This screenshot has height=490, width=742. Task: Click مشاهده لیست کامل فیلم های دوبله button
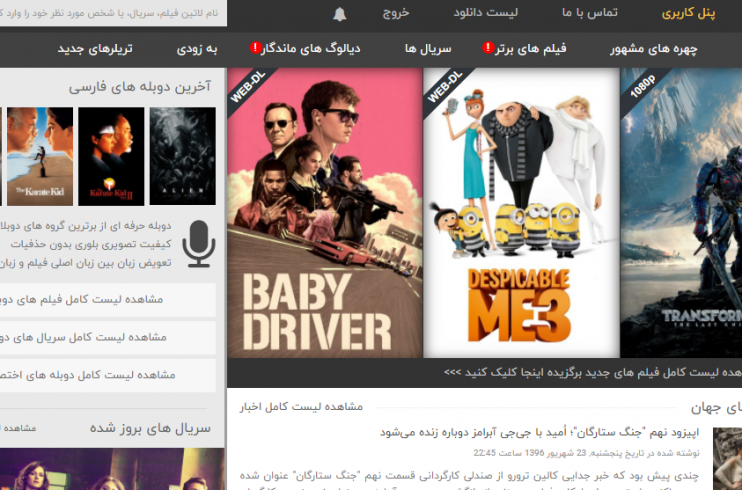pyautogui.click(x=108, y=300)
